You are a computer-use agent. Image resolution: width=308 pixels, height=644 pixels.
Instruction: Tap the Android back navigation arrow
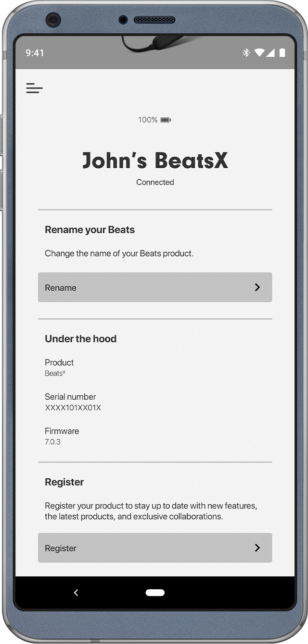[76, 593]
